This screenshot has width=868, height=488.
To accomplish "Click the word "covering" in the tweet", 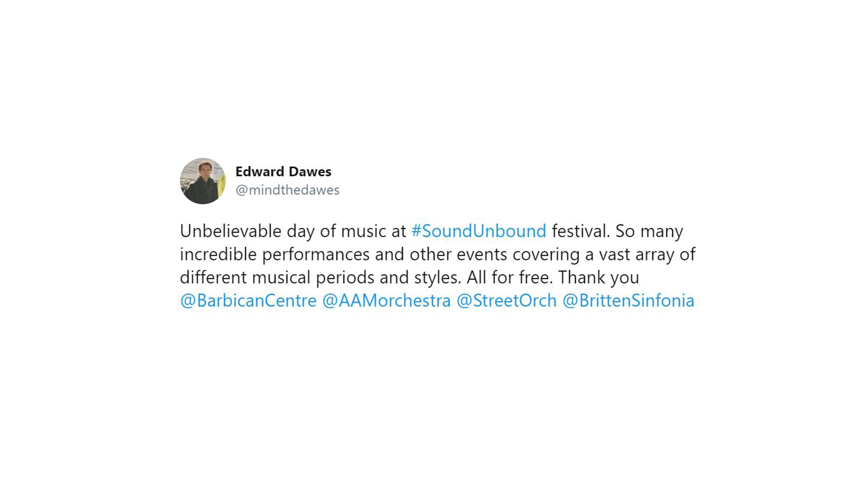I will [x=546, y=255].
